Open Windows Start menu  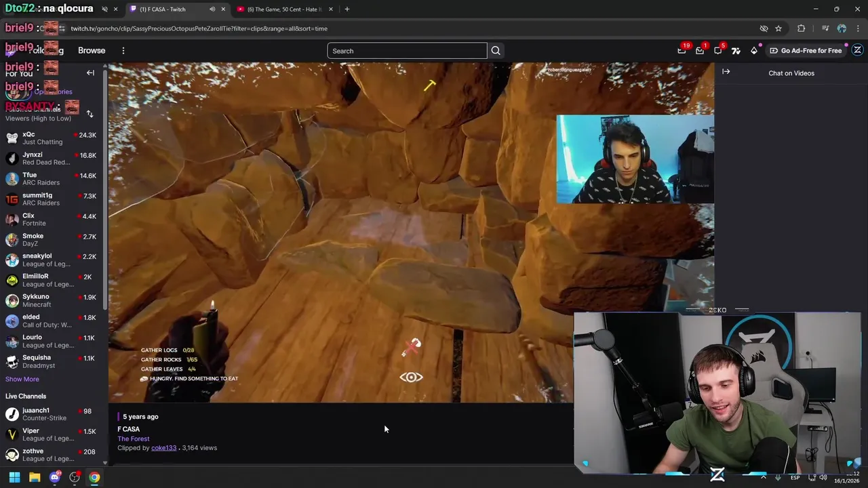[14, 477]
